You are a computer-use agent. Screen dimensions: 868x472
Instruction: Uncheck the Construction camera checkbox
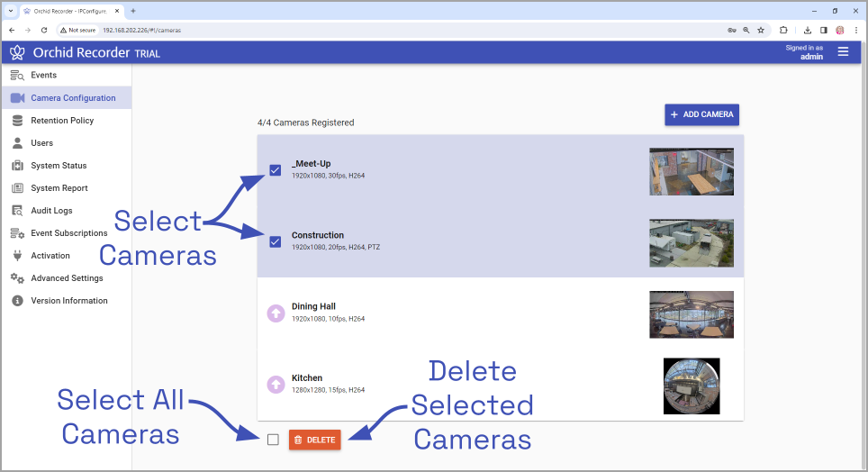[x=276, y=241]
